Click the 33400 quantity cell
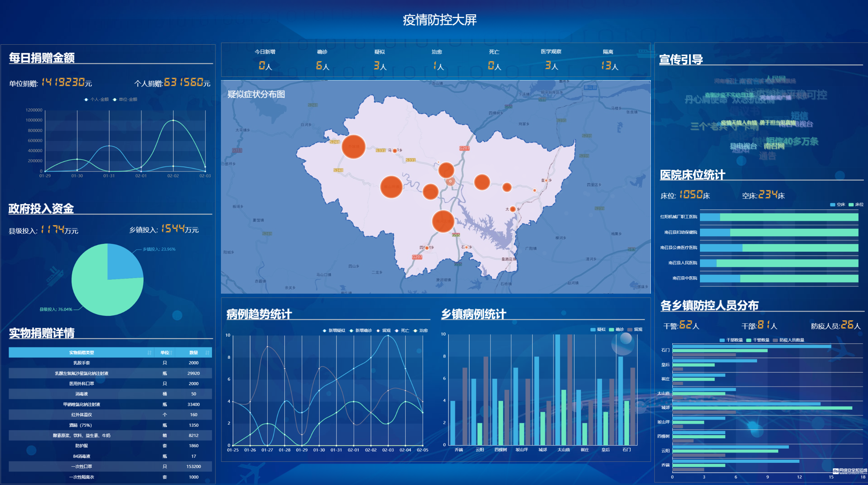 click(194, 405)
